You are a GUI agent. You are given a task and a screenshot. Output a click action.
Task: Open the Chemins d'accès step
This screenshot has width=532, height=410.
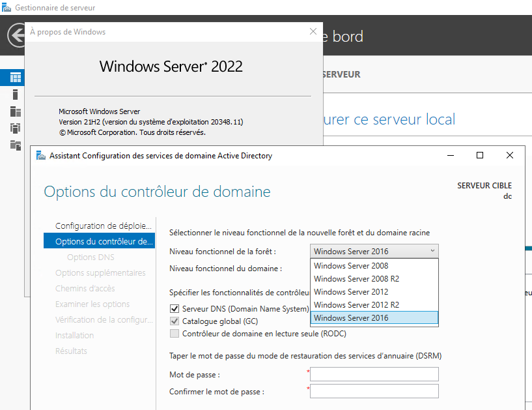click(85, 288)
